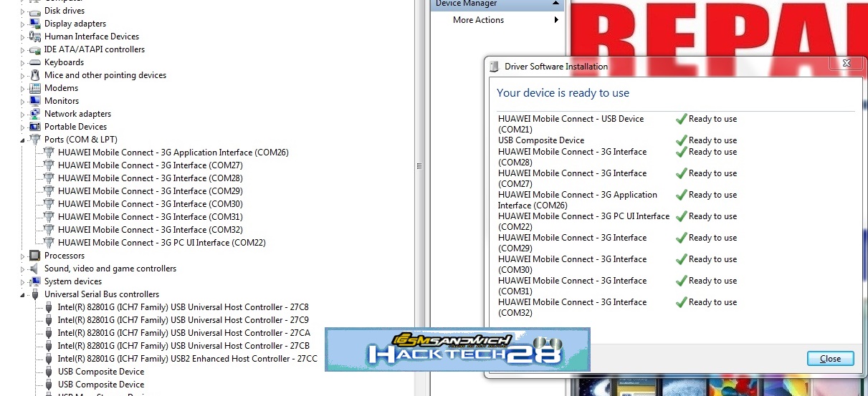Select the Display adapters icon

coord(34,24)
